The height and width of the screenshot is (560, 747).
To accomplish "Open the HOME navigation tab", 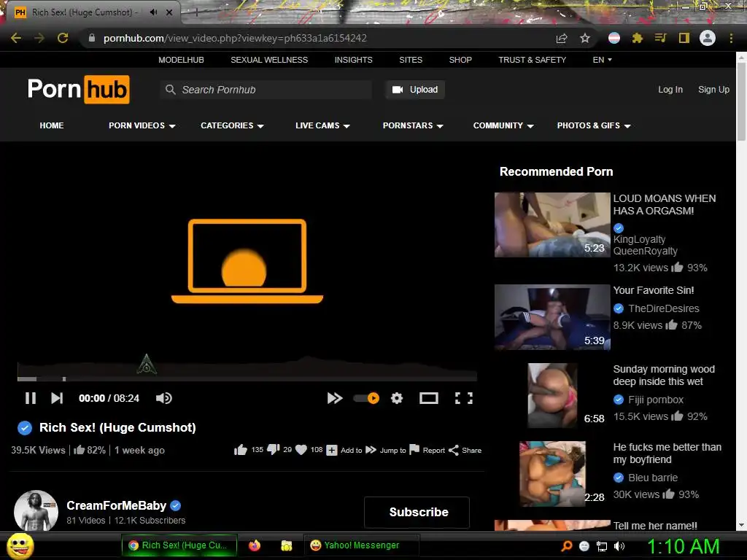I will tap(52, 125).
